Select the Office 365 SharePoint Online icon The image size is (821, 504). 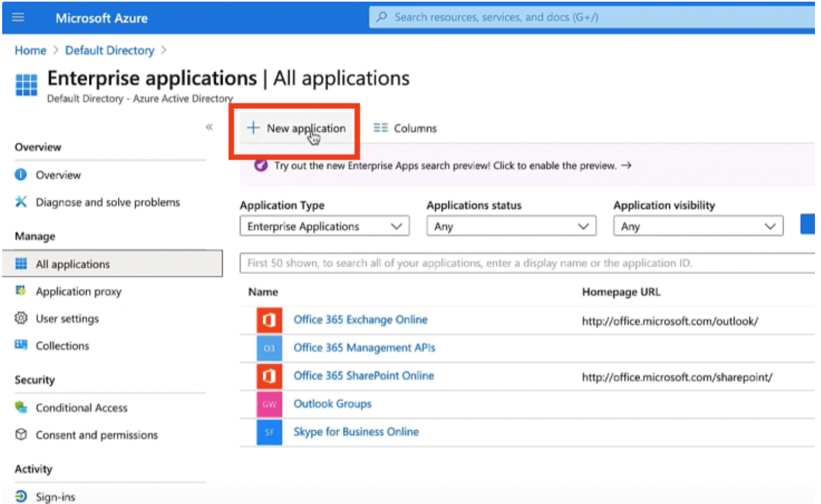pyautogui.click(x=270, y=376)
